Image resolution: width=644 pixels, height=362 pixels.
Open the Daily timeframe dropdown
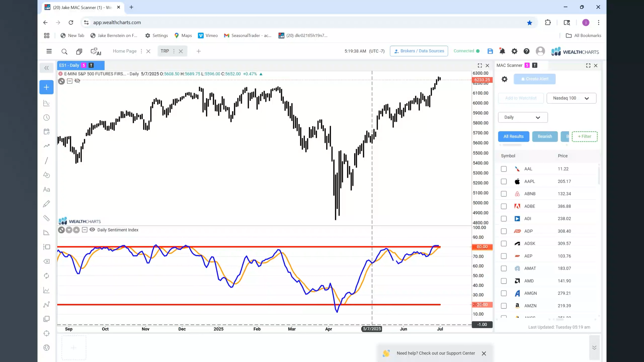coord(523,117)
